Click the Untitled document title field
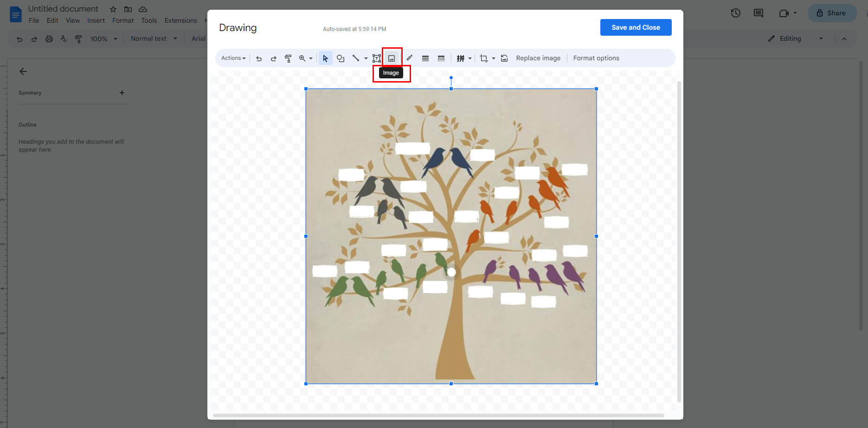 pyautogui.click(x=63, y=9)
